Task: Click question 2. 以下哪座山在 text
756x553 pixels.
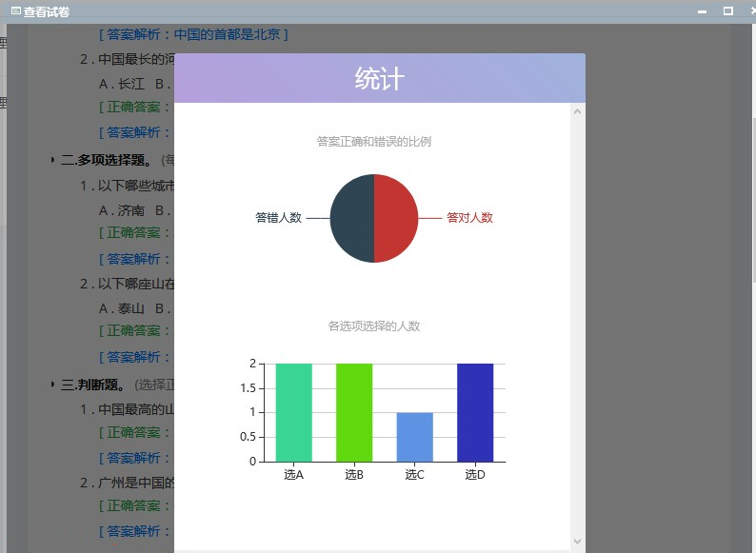Action: pos(128,284)
